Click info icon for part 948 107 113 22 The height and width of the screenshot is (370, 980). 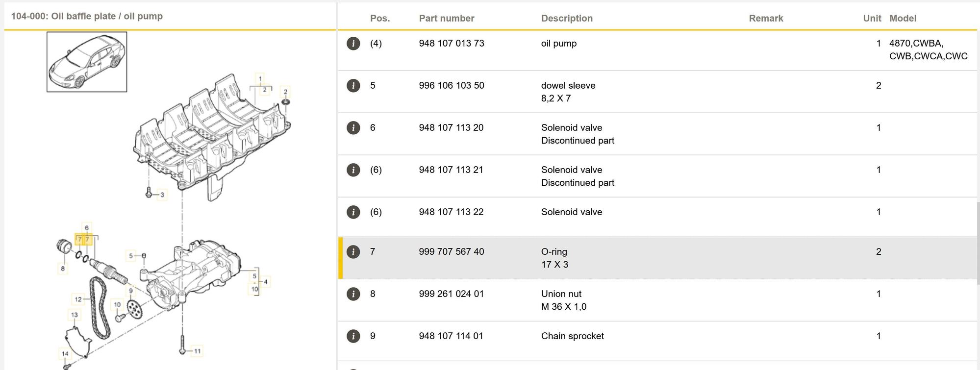pyautogui.click(x=353, y=212)
